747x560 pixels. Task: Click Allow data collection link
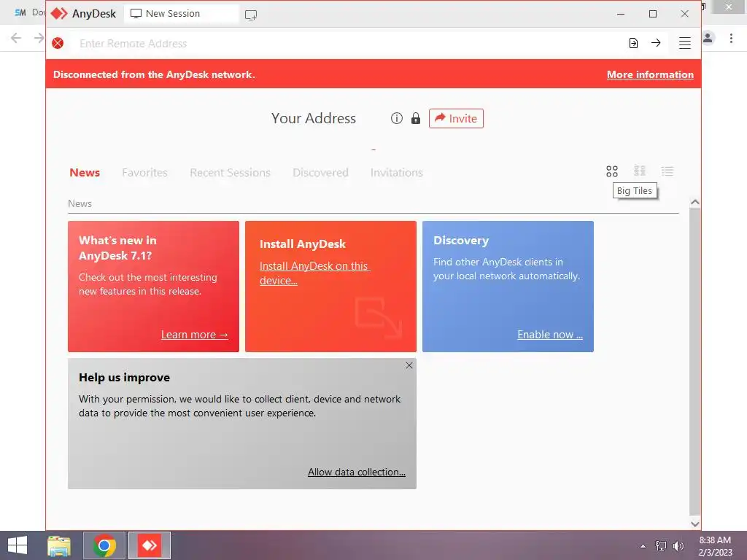tap(356, 472)
